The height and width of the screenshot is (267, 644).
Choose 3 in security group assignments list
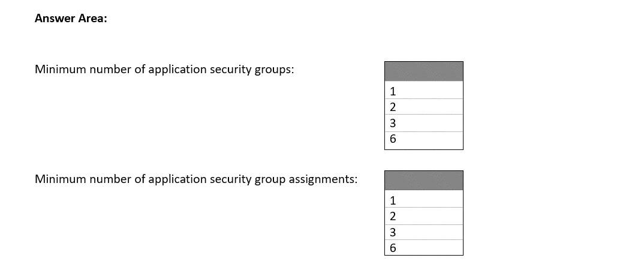pos(424,232)
